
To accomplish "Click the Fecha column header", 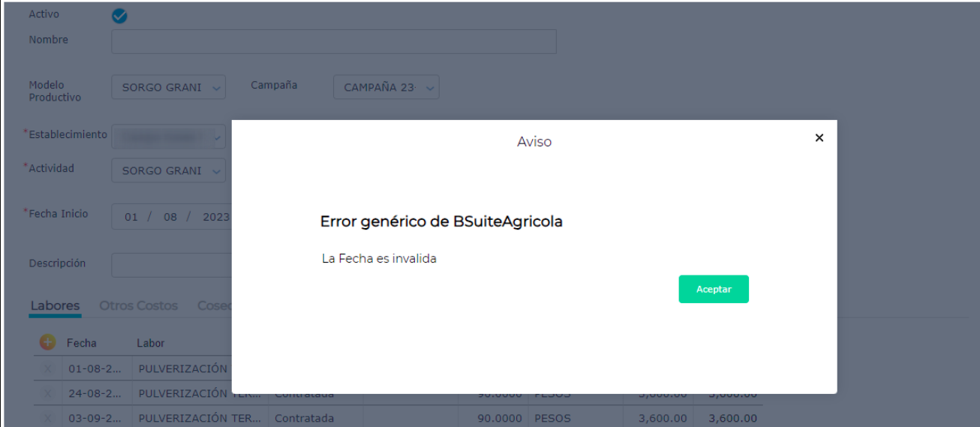I will (x=81, y=343).
